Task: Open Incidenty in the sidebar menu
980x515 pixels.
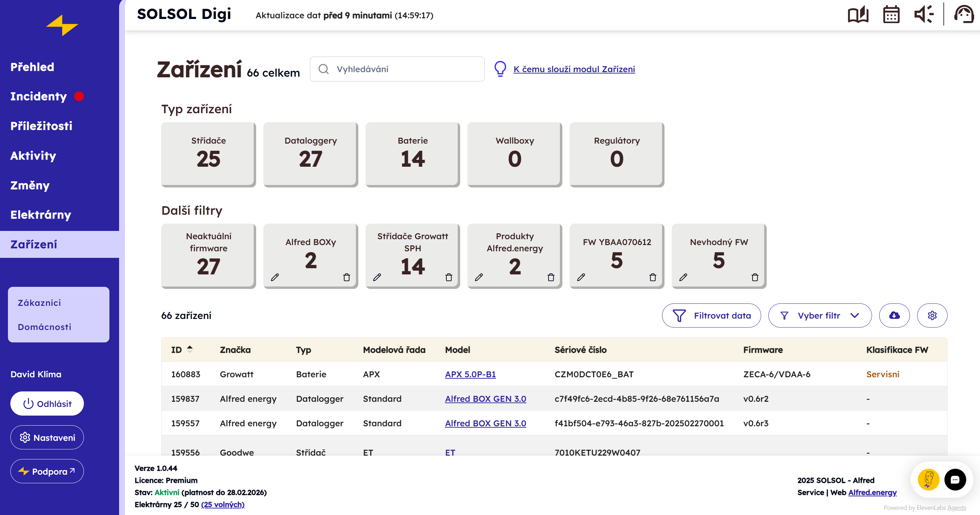Action: (38, 96)
